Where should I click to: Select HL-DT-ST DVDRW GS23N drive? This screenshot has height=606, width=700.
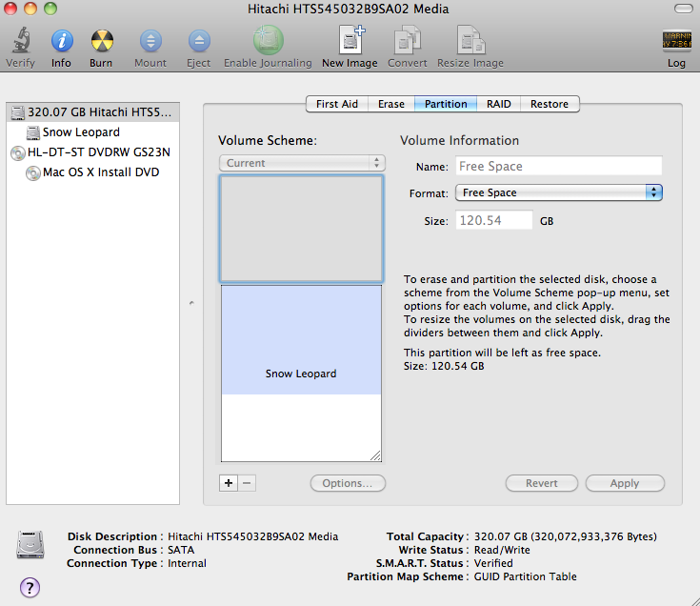93,152
